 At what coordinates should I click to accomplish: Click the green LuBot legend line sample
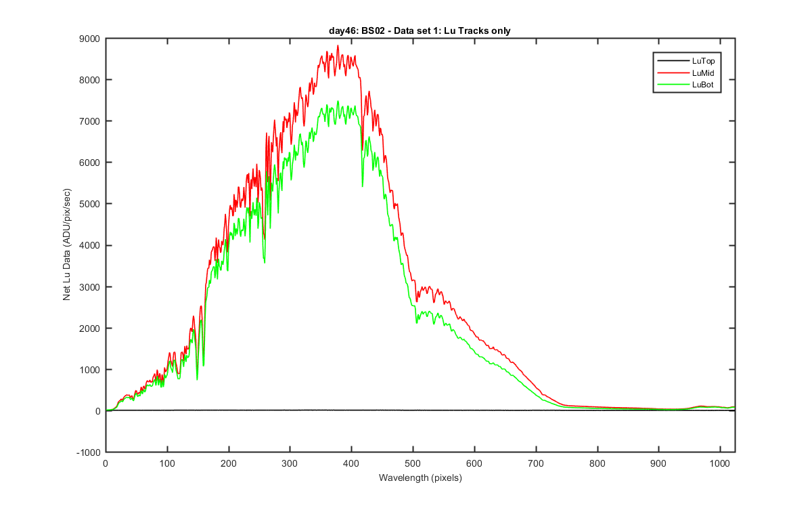coord(673,86)
